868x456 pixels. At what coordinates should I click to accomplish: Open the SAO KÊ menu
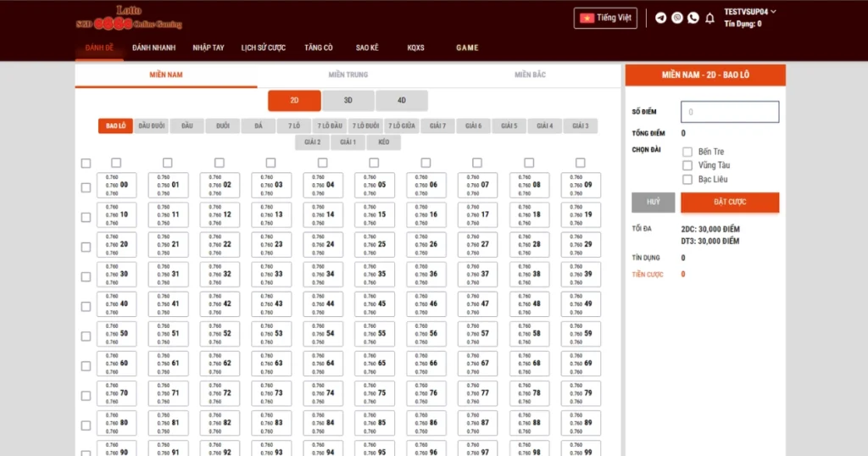(x=367, y=47)
